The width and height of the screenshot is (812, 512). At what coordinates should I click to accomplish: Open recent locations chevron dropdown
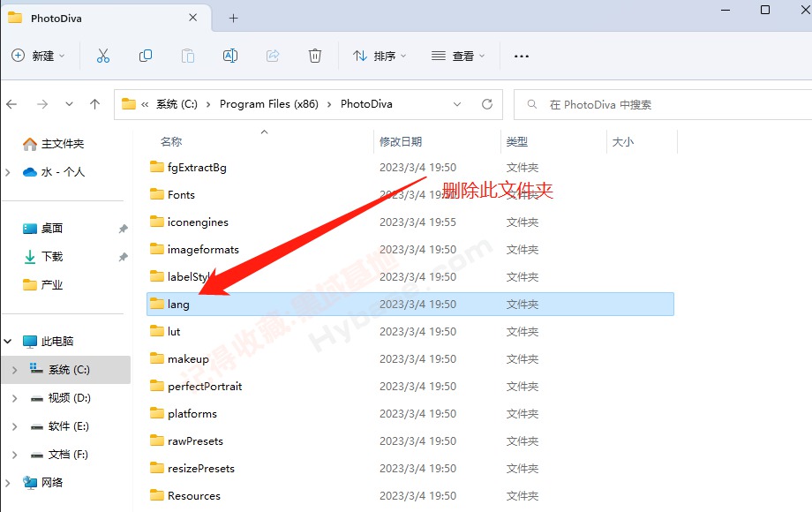69,104
